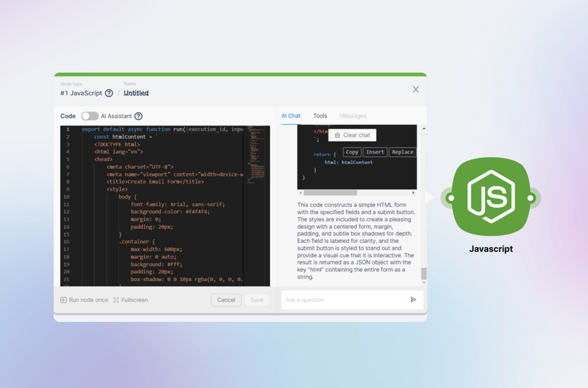This screenshot has width=588, height=388.
Task: Click the code snippet horizontal scrollbar thumb
Action: [330, 193]
